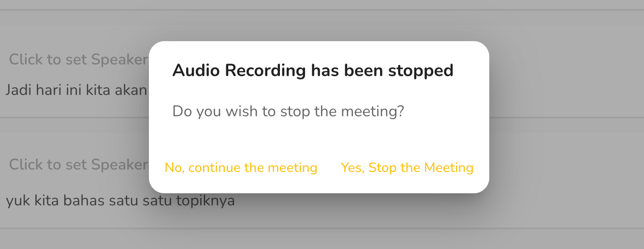Click the transcript line "Jadi hari ini kita akan"
Viewport: 644px width, 249px height.
click(x=76, y=90)
